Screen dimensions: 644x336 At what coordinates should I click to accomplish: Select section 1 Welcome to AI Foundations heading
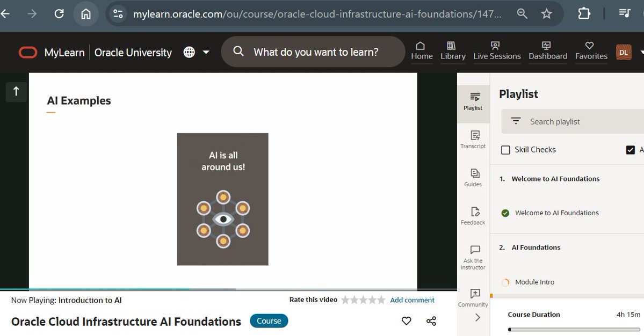click(555, 179)
